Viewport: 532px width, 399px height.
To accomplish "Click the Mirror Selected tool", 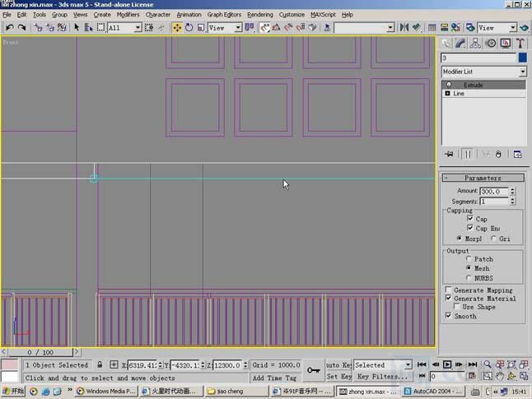I will [404, 27].
